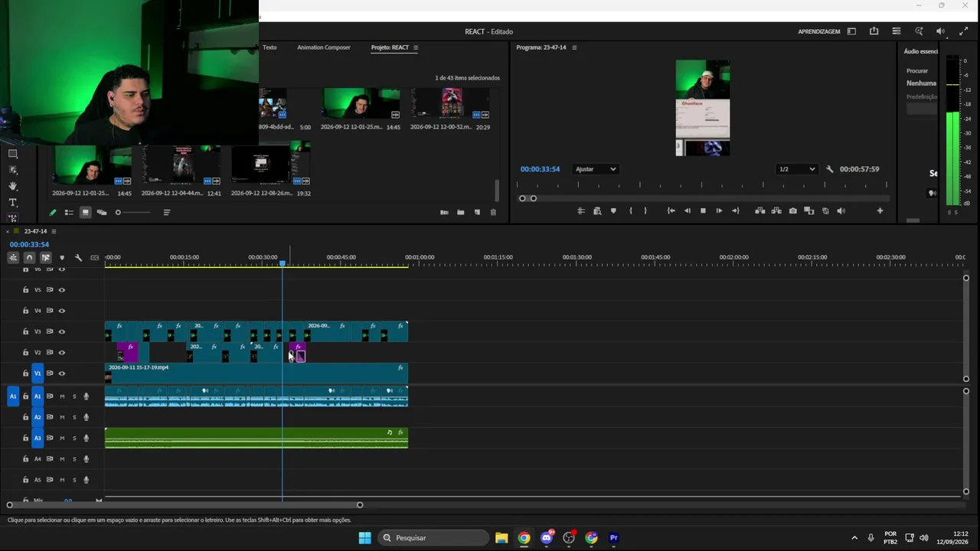Open Projeto: REACT panel menu
Viewport: 980px width, 551px height.
[416, 47]
